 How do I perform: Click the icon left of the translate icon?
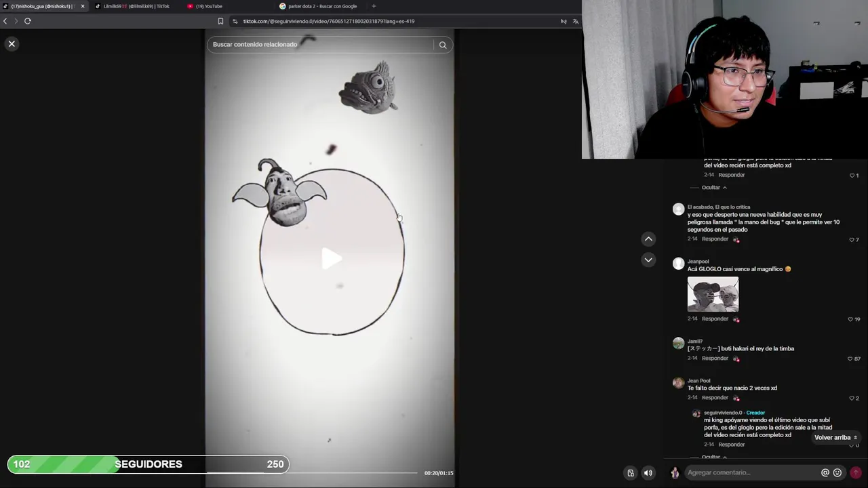point(564,21)
